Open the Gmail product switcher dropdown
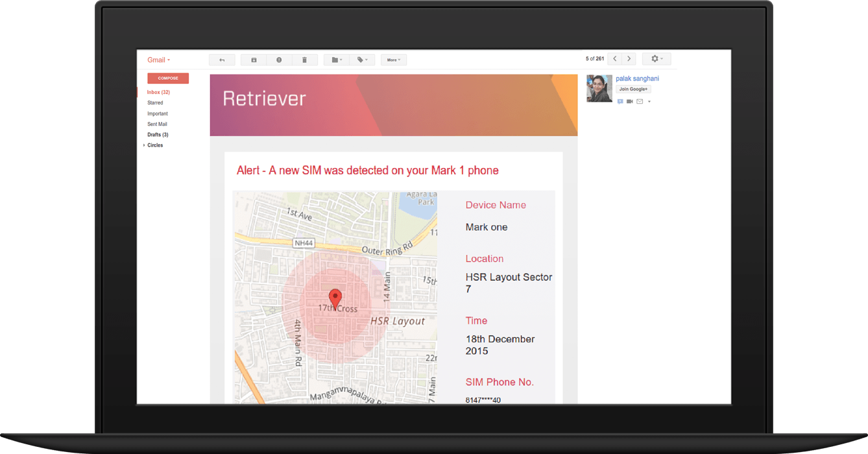The image size is (868, 454). [158, 60]
